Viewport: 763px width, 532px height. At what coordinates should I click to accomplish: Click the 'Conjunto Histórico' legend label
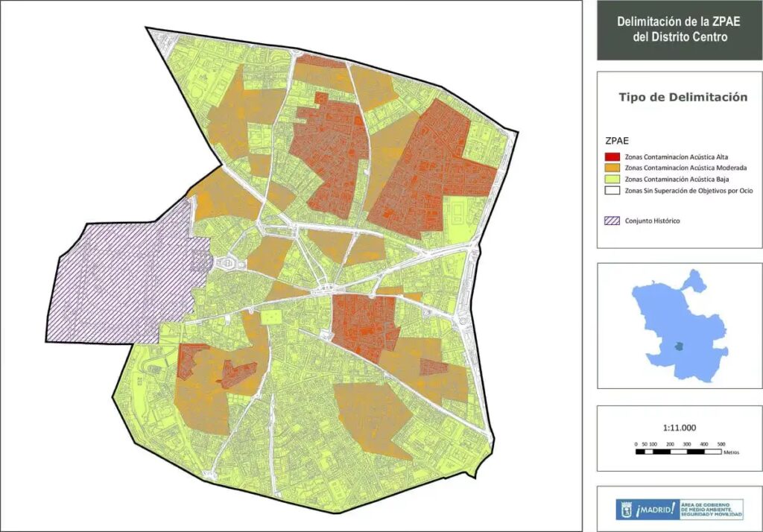tap(653, 221)
